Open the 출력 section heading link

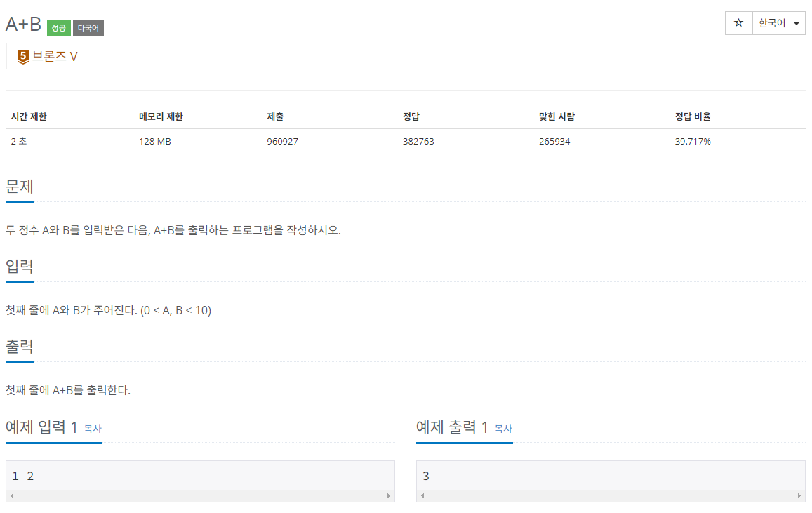[x=19, y=347]
